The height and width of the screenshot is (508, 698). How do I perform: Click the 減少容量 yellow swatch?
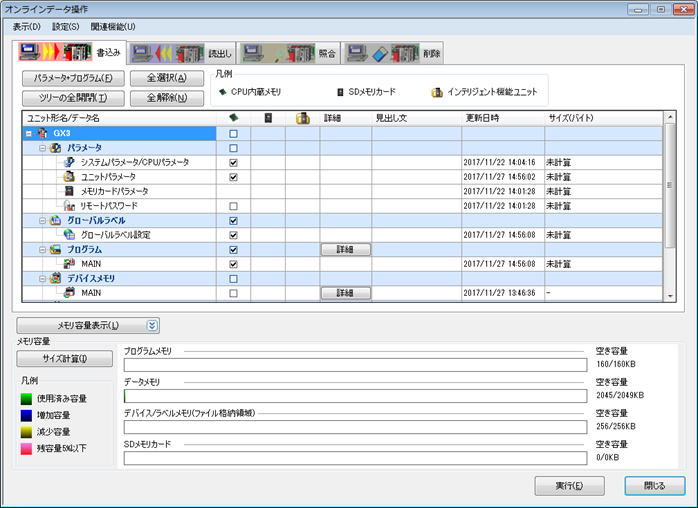tap(26, 432)
